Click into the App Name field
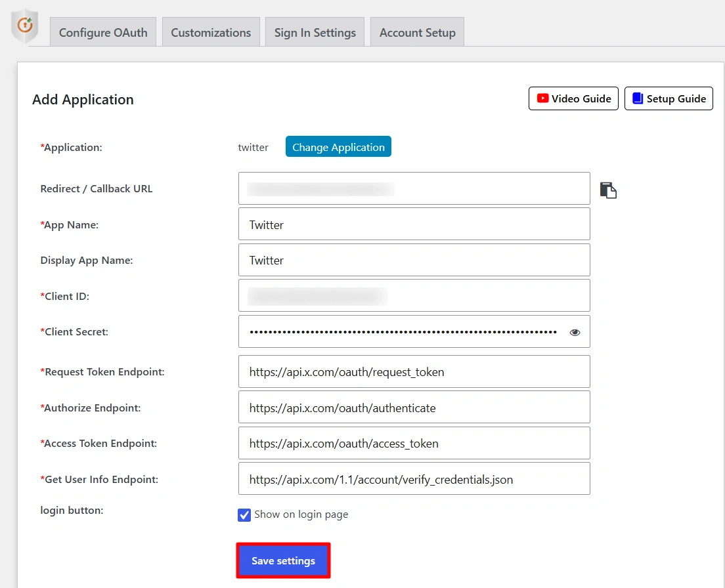 [414, 224]
